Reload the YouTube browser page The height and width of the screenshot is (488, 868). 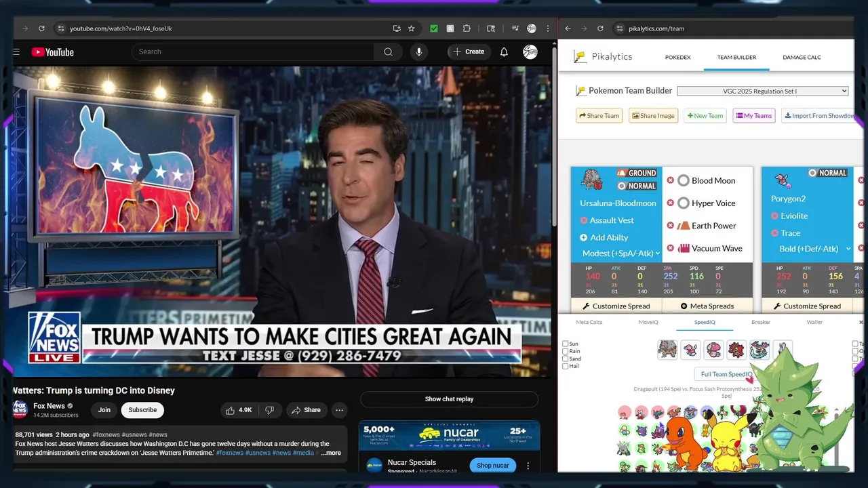coord(41,28)
